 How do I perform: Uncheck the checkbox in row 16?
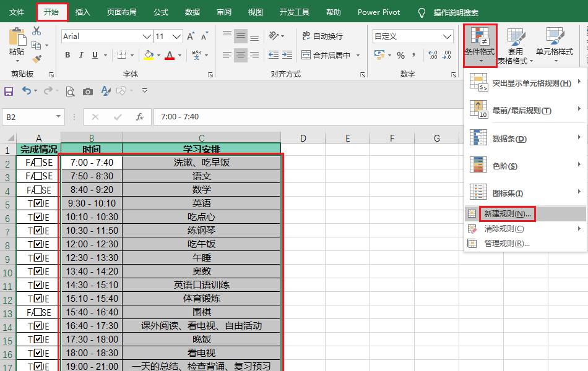38,352
